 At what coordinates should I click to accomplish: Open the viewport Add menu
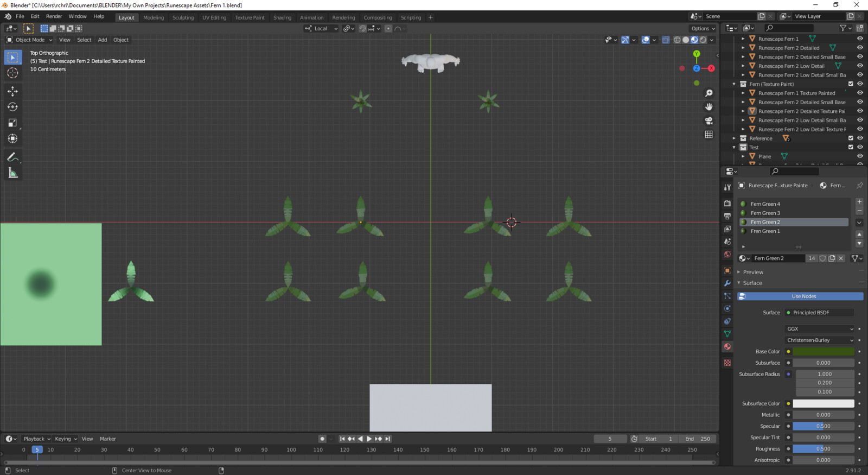pos(103,40)
